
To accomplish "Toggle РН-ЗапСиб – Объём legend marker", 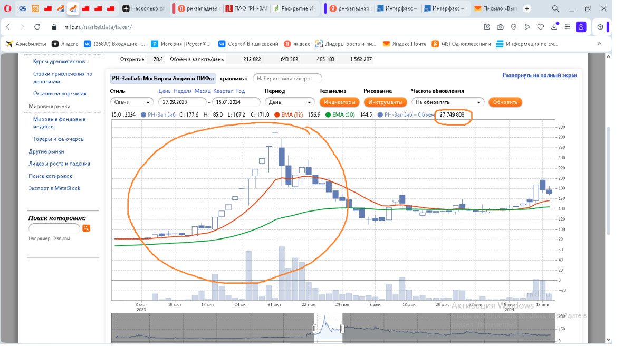I will pyautogui.click(x=380, y=114).
